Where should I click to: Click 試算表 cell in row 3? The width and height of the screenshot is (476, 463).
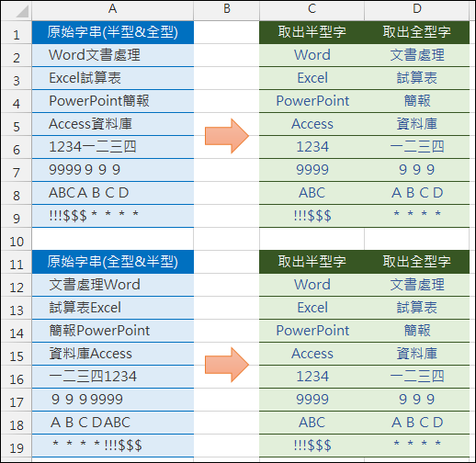pos(417,78)
